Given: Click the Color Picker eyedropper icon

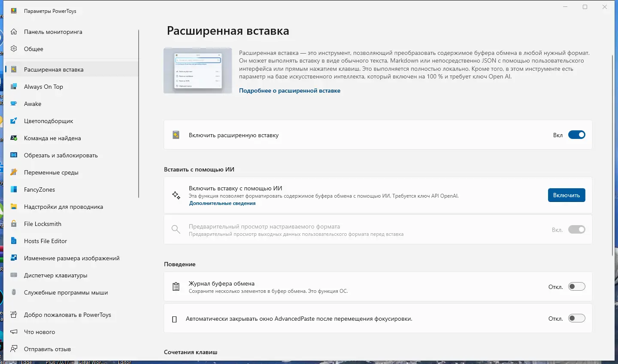Looking at the screenshot, I should coord(14,121).
